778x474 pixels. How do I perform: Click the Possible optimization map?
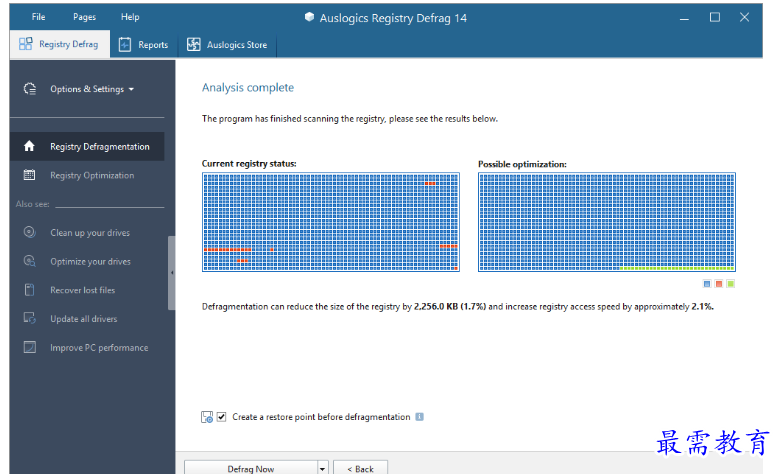tap(607, 222)
